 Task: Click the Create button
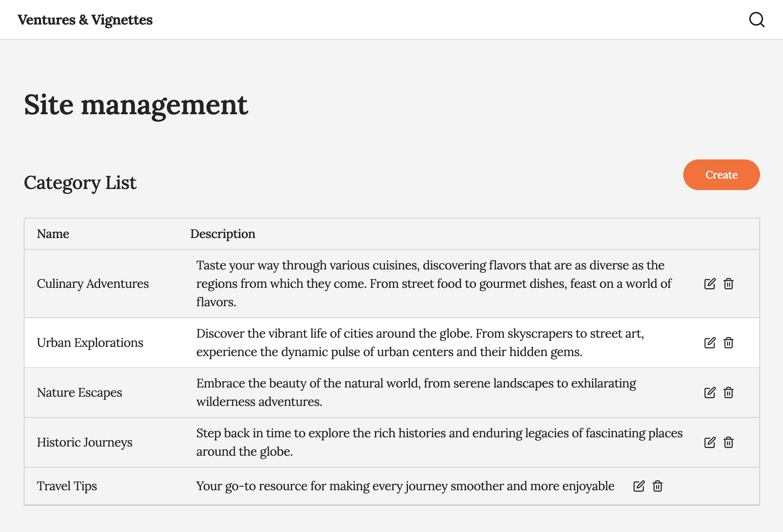[x=721, y=175]
